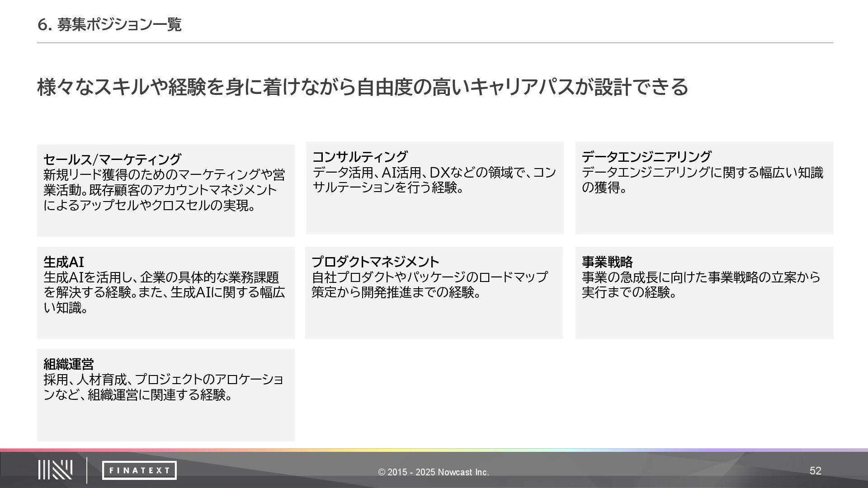Click the page number 52

click(x=815, y=471)
